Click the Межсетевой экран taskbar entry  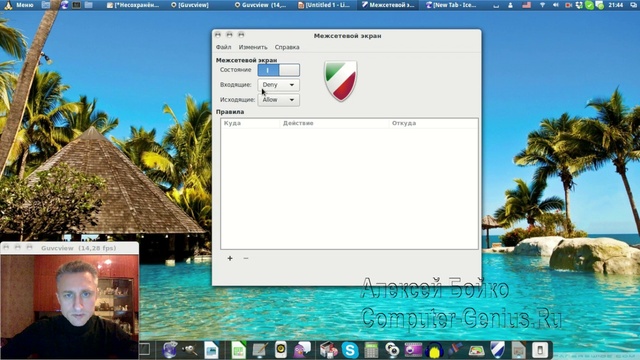coord(388,5)
